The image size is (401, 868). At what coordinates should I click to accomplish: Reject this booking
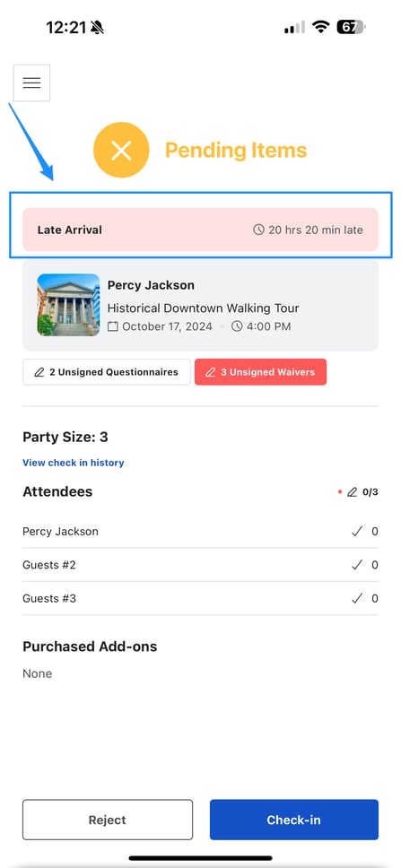(x=108, y=820)
